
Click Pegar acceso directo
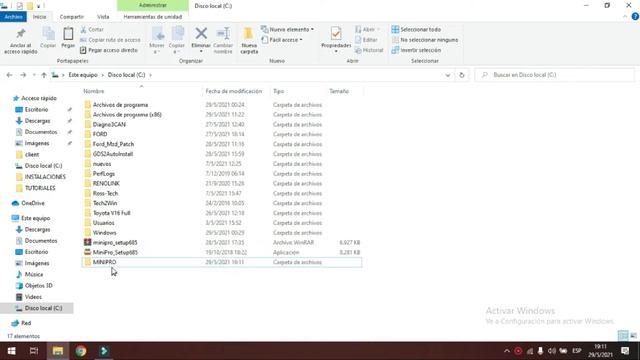coord(109,50)
